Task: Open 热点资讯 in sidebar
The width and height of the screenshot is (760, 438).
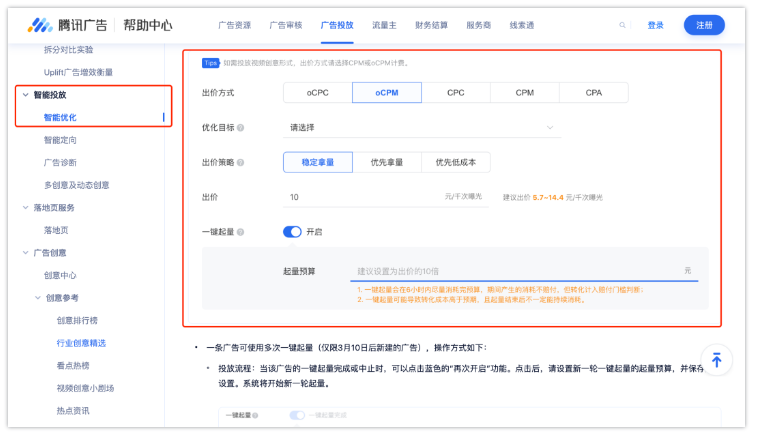Action: (x=73, y=411)
